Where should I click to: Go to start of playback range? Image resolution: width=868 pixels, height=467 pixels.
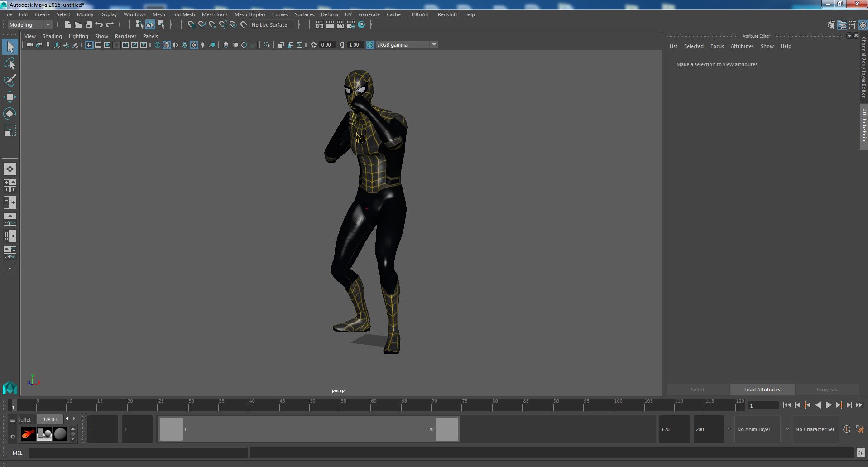[786, 405]
